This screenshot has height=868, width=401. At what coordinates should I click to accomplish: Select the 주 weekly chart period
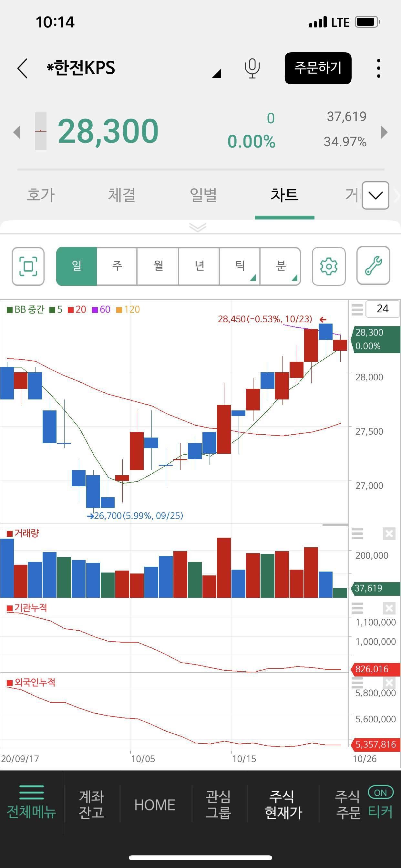[117, 266]
